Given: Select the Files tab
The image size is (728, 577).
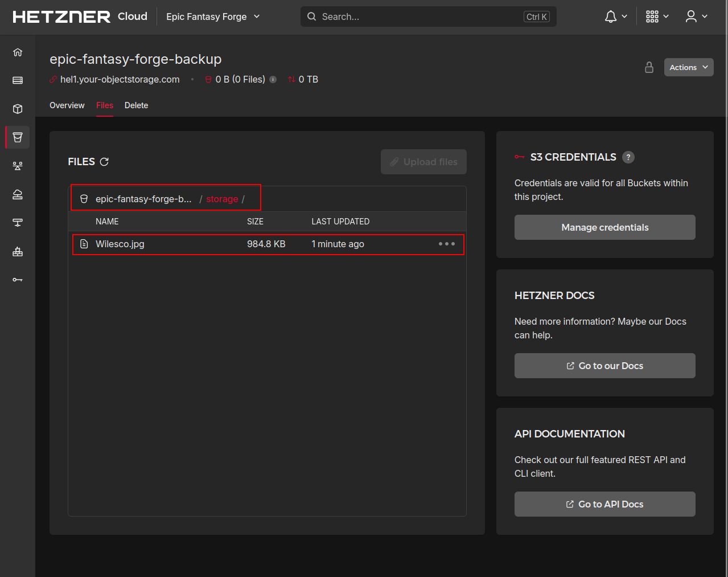Looking at the screenshot, I should 105,105.
